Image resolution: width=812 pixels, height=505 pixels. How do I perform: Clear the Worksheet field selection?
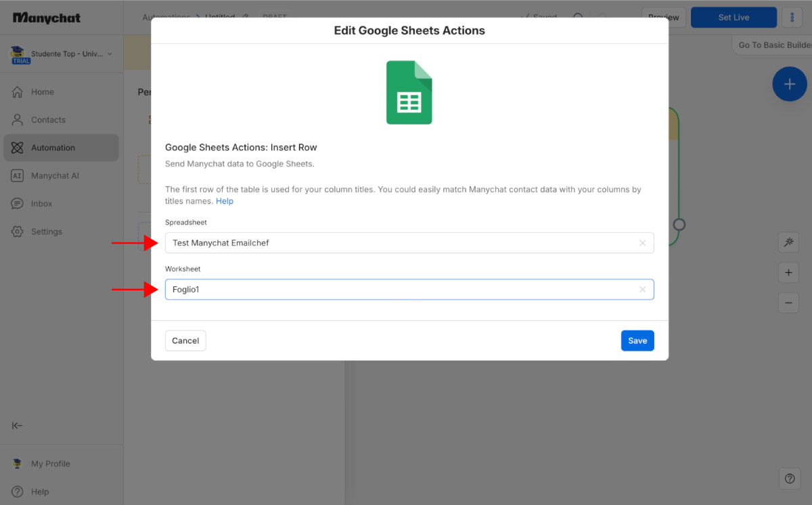point(643,290)
